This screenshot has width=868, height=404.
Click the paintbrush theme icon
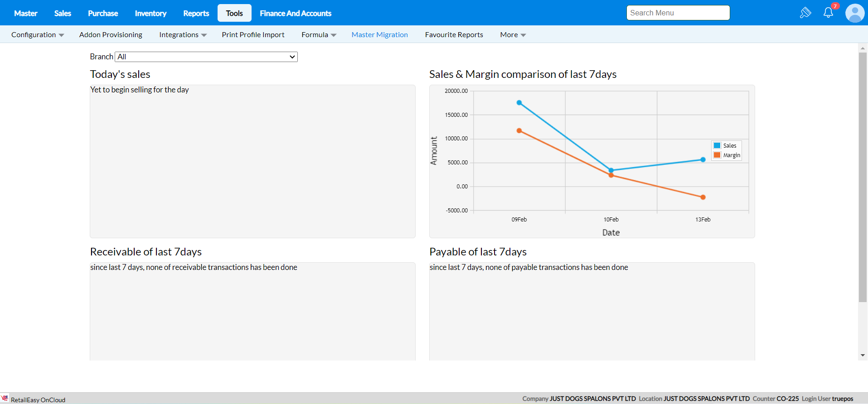805,13
